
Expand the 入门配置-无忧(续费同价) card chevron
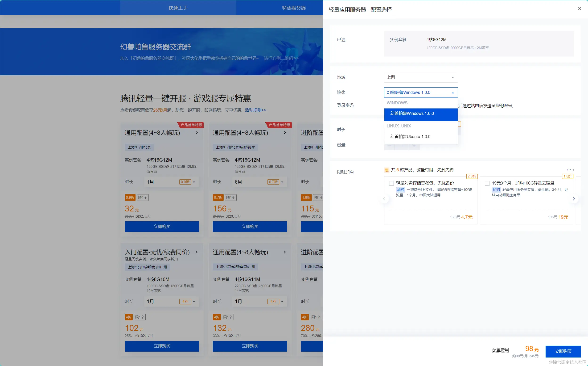[197, 252]
